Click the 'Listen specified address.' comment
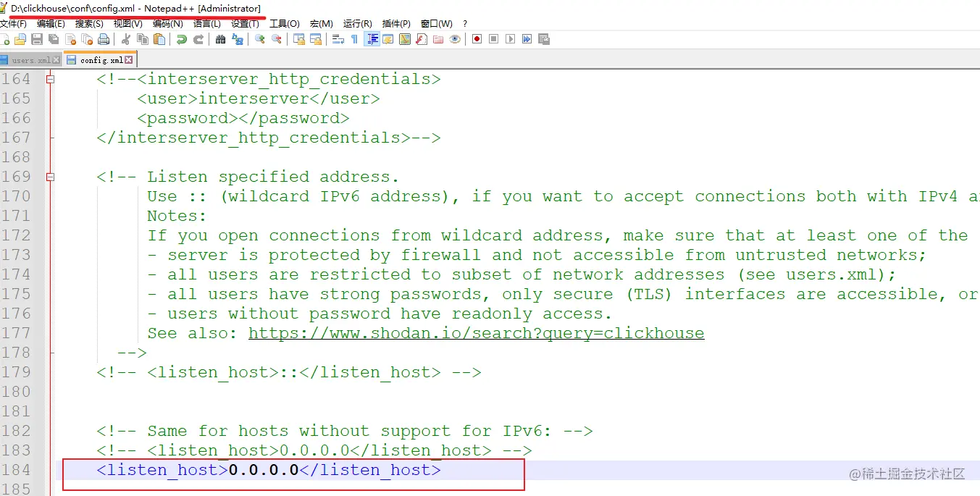Image resolution: width=980 pixels, height=496 pixels. pos(273,177)
